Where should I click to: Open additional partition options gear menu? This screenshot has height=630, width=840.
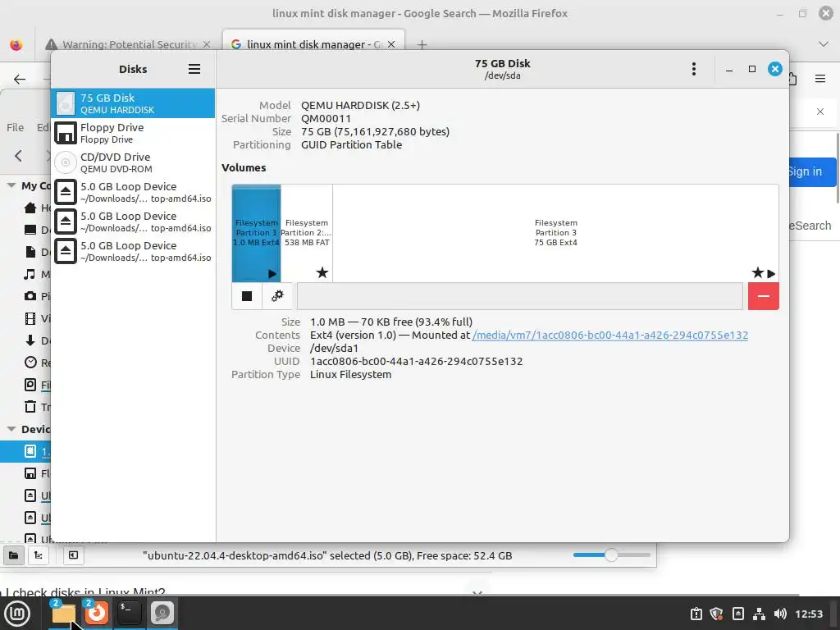(x=277, y=296)
